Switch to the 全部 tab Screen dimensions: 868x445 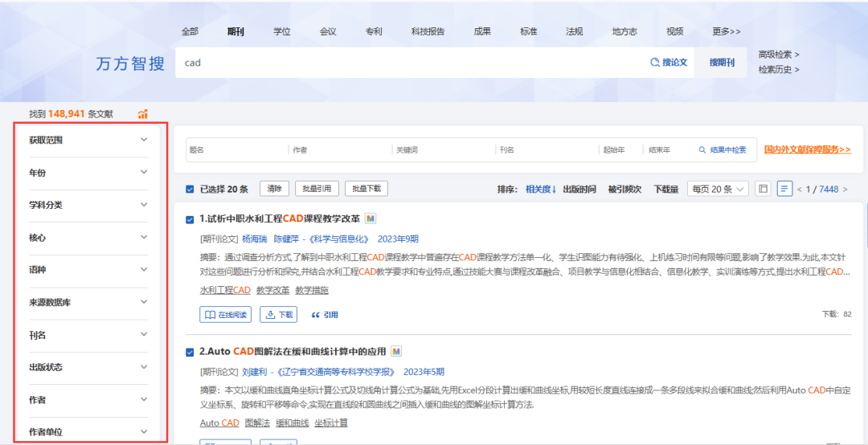coord(190,31)
